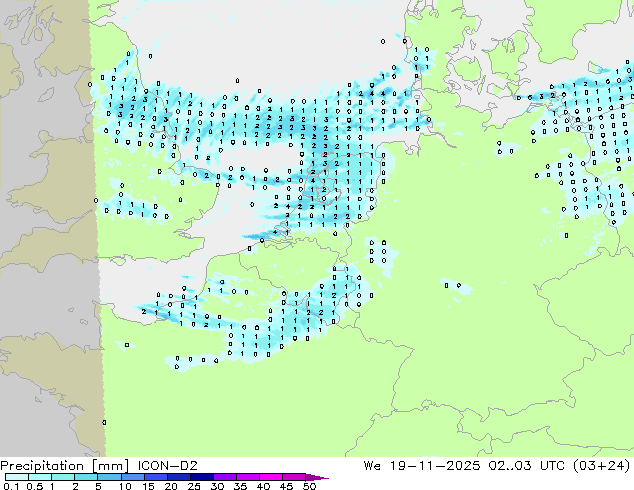Click the 5–10 mm legend color swatch
This screenshot has height=490, width=634.
(109, 477)
